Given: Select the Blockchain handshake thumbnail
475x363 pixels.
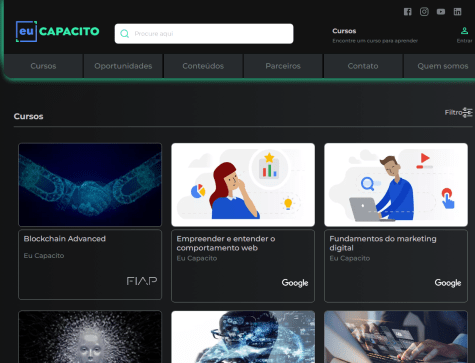Looking at the screenshot, I should coord(90,185).
